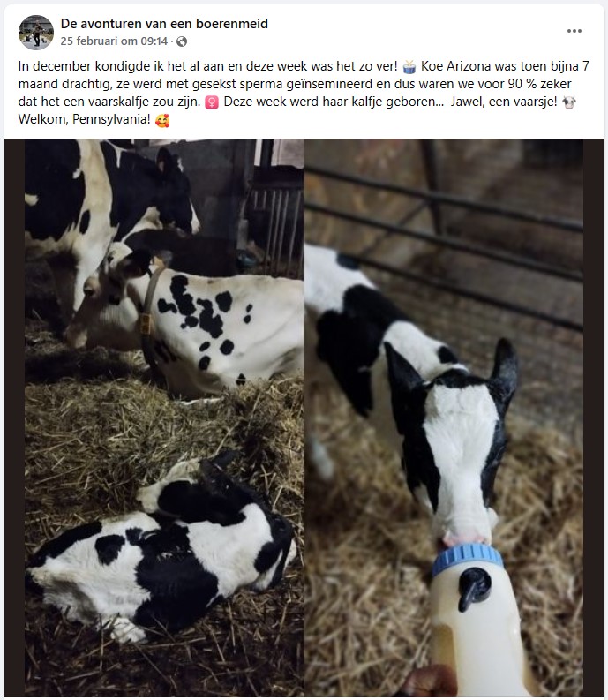Open the De avonturen van een boerenmeid page

coord(164,24)
